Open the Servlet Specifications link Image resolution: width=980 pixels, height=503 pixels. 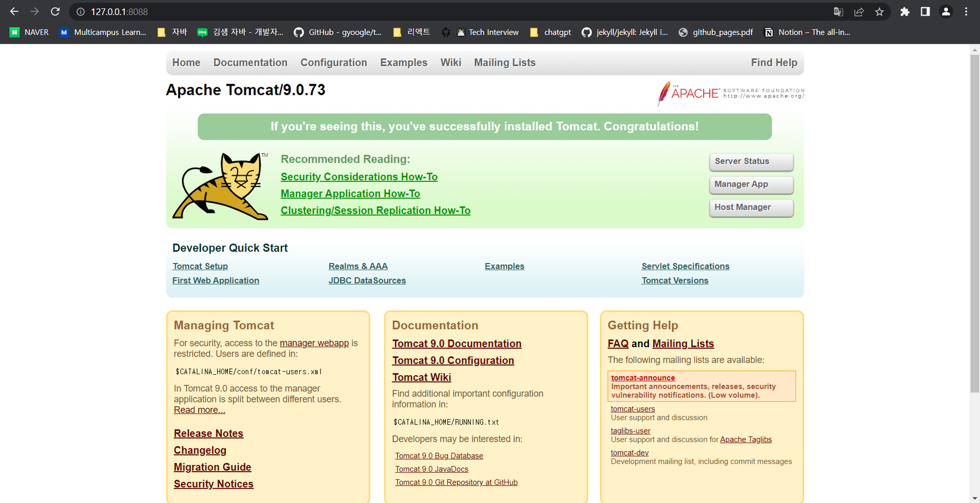coord(686,266)
